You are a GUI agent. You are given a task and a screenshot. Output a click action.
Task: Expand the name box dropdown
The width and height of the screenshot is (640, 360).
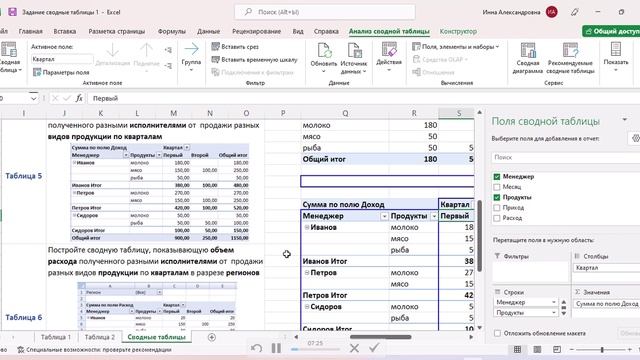click(x=33, y=98)
